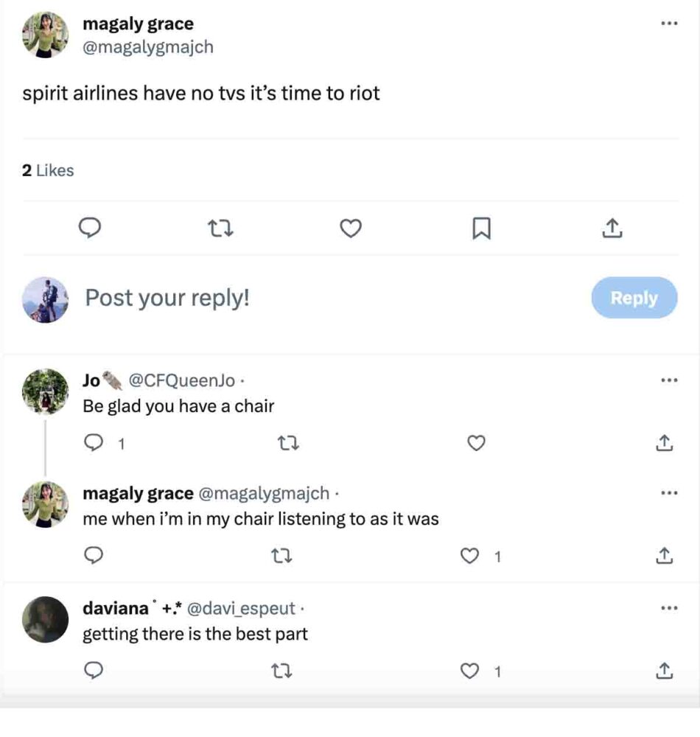Share the main post via share icon
Image resolution: width=700 pixels, height=737 pixels.
tap(612, 230)
